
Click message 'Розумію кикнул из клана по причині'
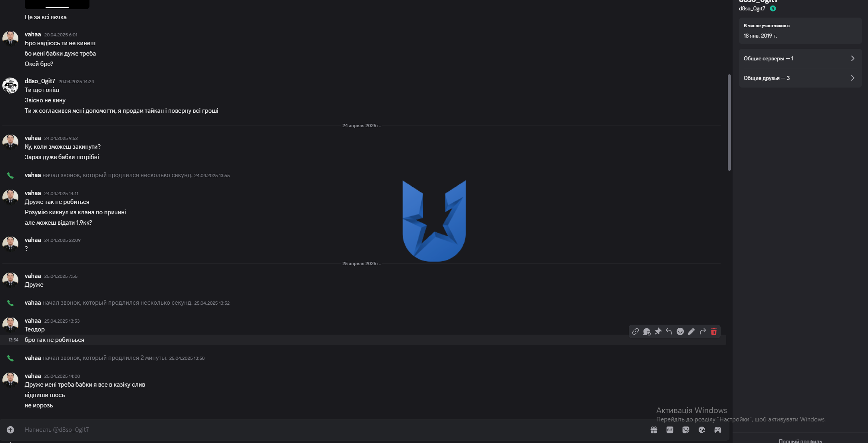(x=75, y=212)
